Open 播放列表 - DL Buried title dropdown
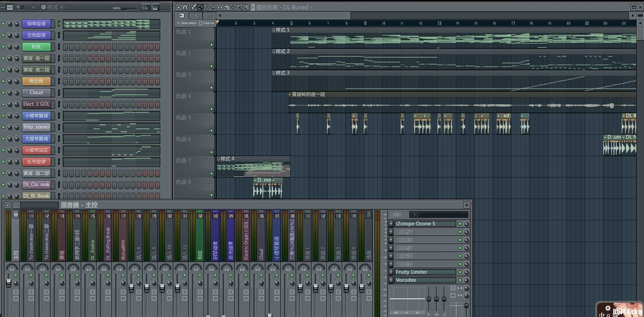Viewport: 644px width, 317px height. coord(284,7)
